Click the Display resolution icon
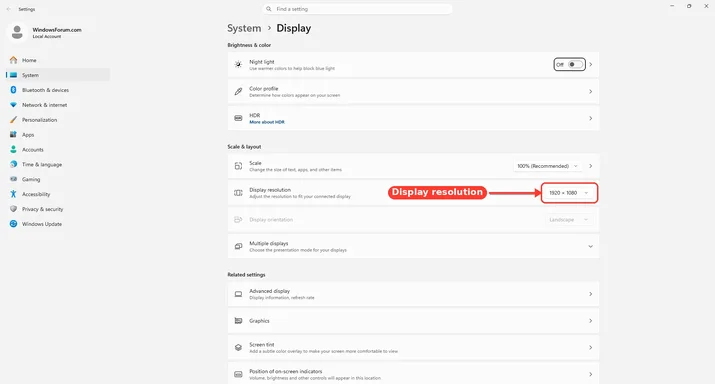715x384 pixels. [238, 193]
